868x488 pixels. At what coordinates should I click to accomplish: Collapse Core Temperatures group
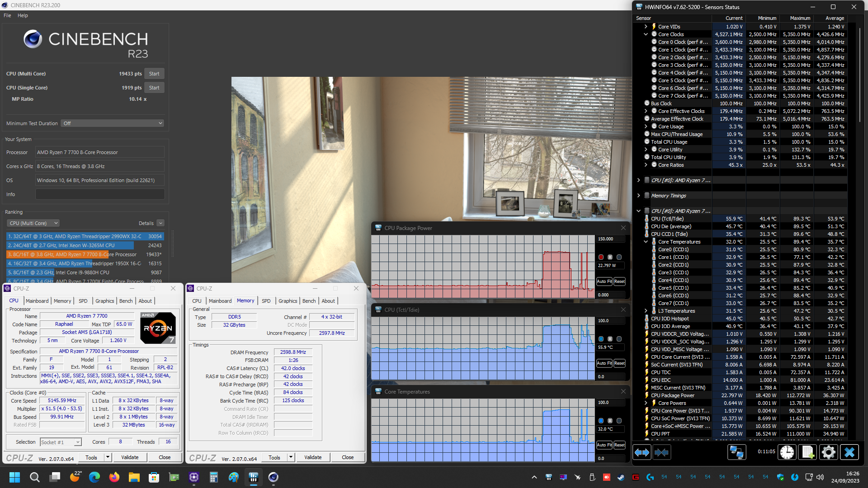(646, 242)
